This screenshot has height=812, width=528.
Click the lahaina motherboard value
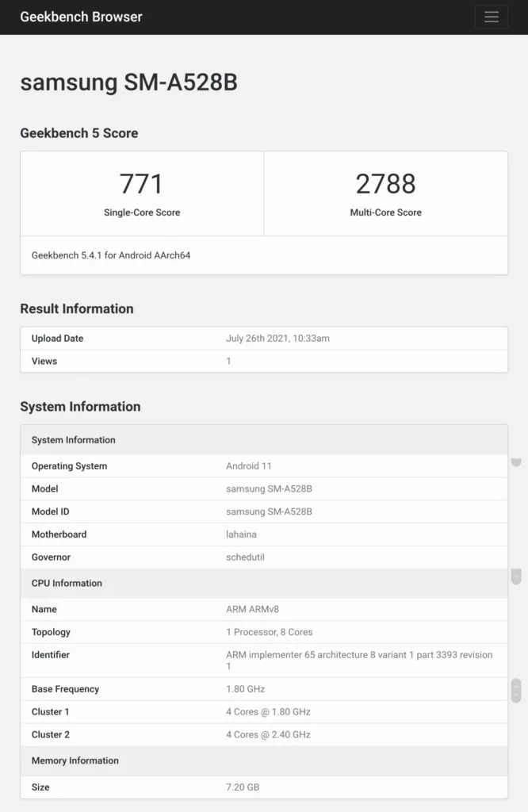(243, 534)
